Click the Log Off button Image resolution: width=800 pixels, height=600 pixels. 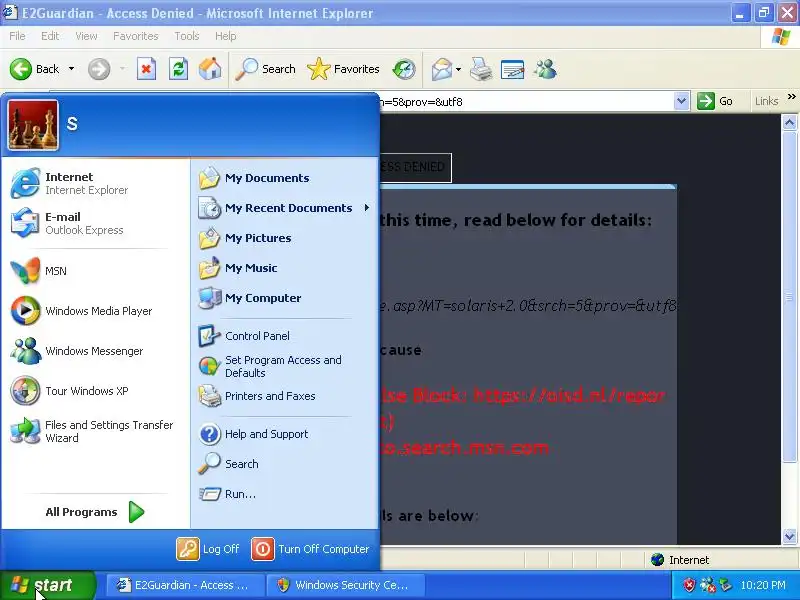click(x=208, y=549)
